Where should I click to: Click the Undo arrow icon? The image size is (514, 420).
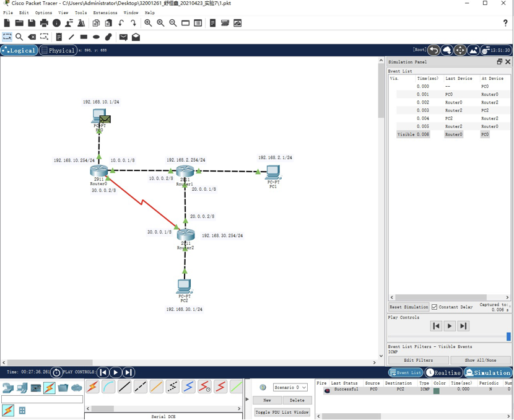point(121,23)
